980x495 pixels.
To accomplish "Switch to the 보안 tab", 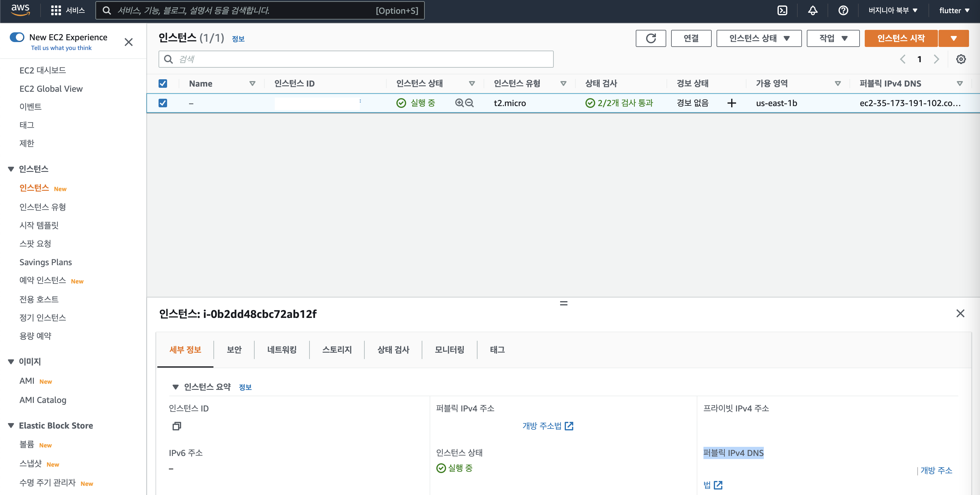I will point(234,350).
